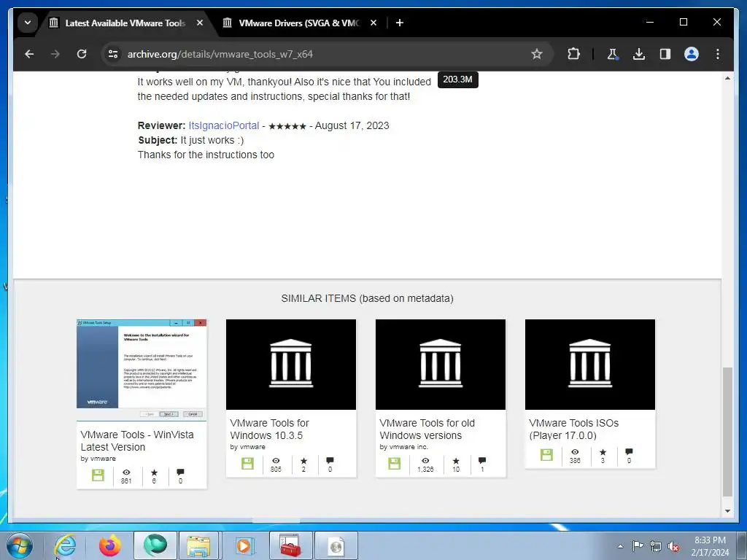This screenshot has height=560, width=747.
Task: Click views eye icon on Player 17.0.0 card
Action: (x=575, y=452)
